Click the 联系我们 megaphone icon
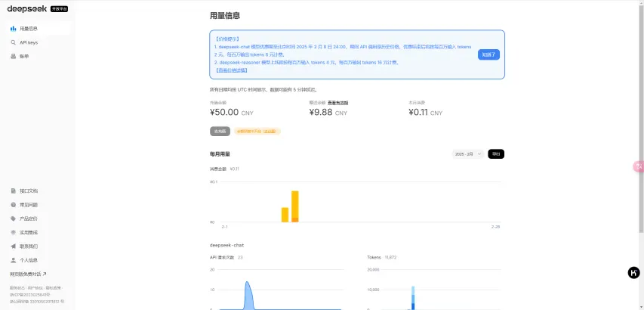 (13, 246)
